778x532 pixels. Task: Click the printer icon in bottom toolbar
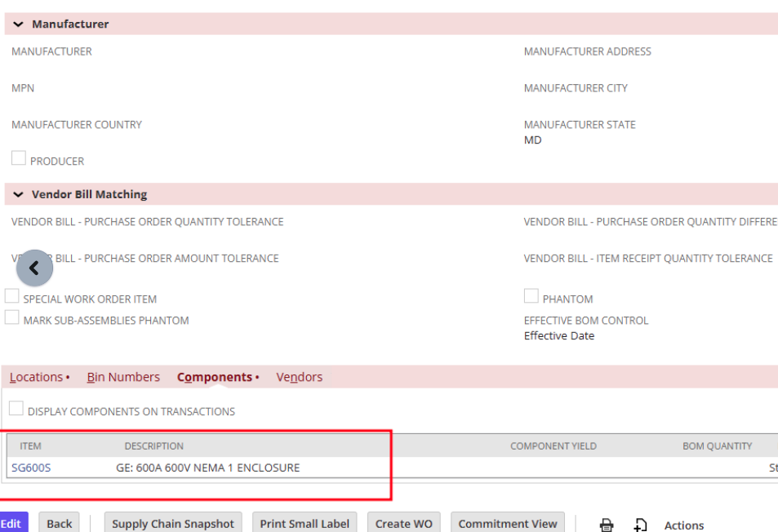tap(607, 525)
